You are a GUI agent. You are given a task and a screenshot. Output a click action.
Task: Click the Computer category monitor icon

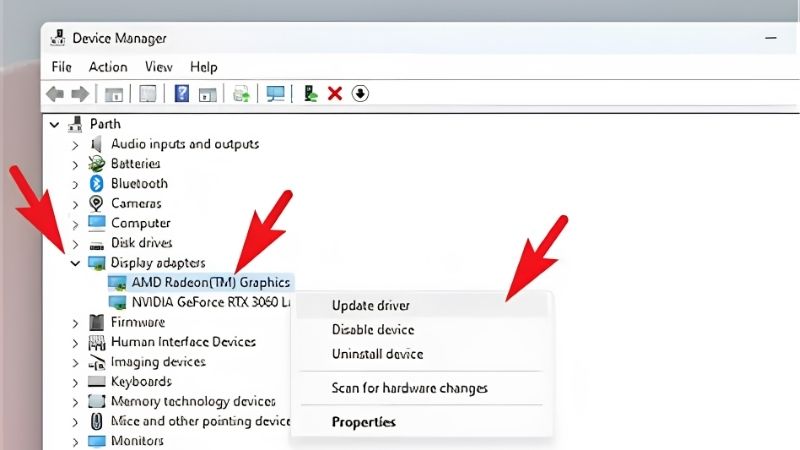pos(96,223)
